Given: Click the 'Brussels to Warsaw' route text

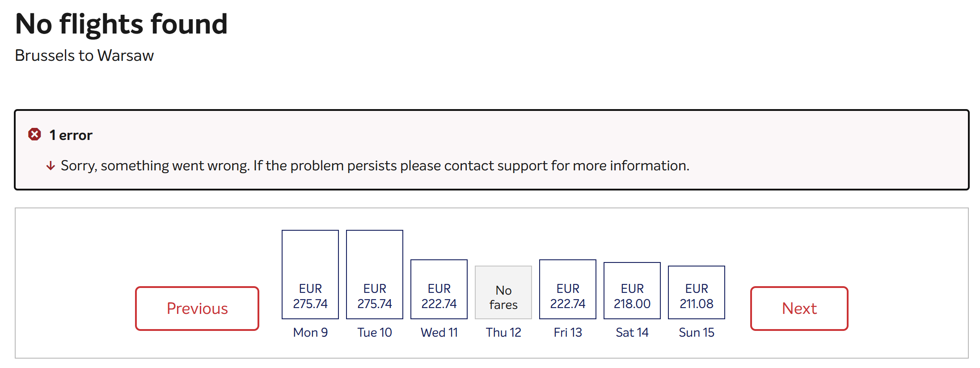Looking at the screenshot, I should (84, 55).
